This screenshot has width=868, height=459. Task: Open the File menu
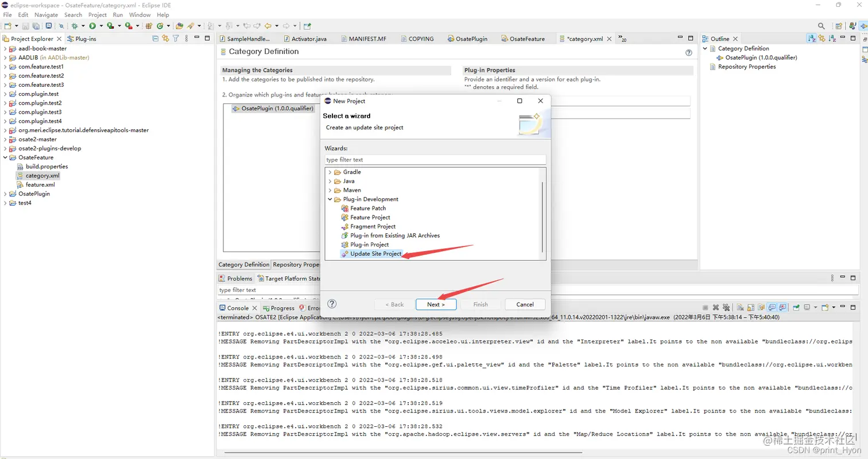[7, 14]
